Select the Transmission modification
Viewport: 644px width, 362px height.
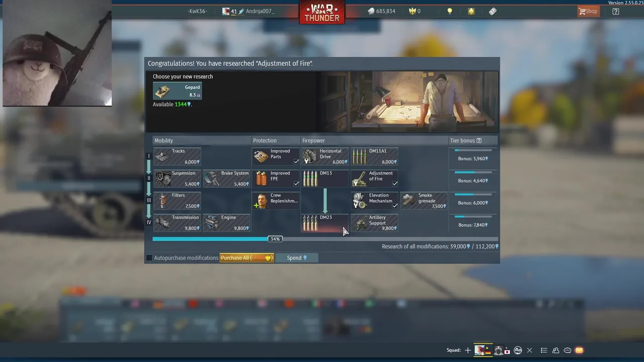pyautogui.click(x=177, y=223)
